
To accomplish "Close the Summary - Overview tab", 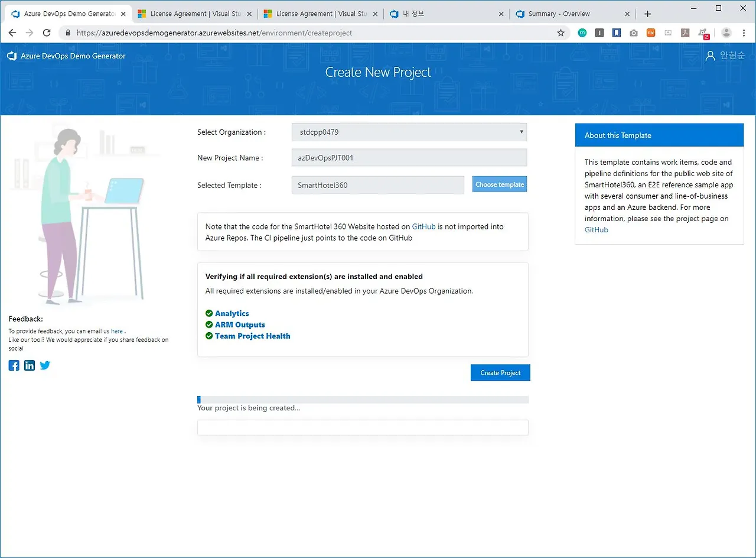I will (628, 14).
